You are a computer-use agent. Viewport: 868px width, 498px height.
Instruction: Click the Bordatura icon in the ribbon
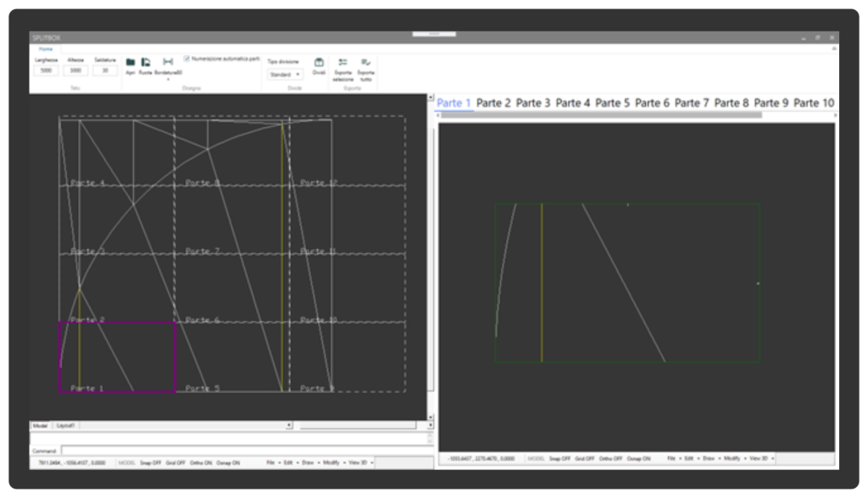point(168,63)
